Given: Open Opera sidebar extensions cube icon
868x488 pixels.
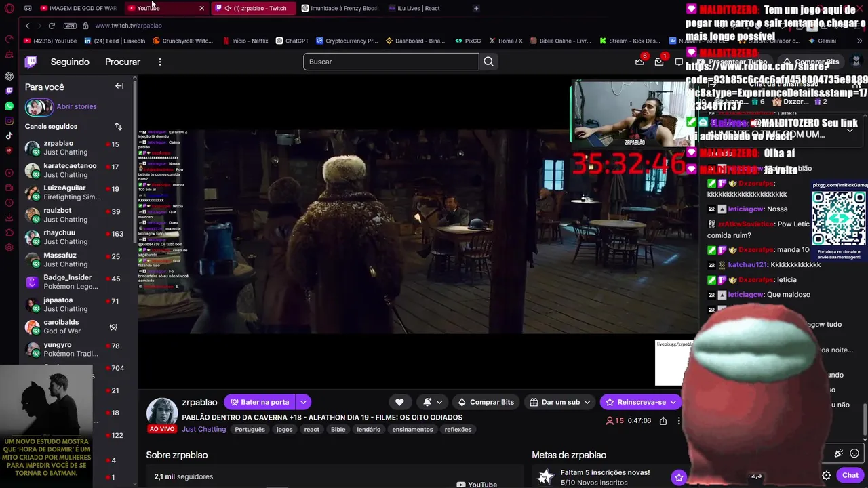Looking at the screenshot, I should (9, 232).
